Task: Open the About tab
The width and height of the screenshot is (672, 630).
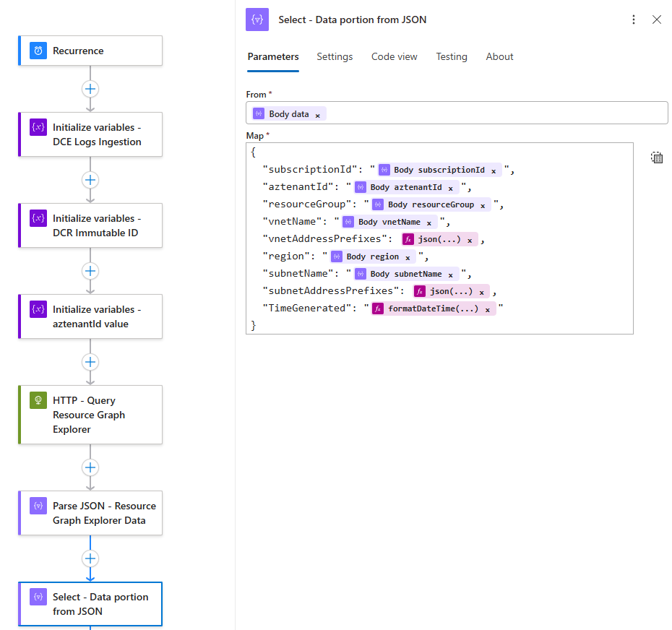Action: tap(499, 56)
